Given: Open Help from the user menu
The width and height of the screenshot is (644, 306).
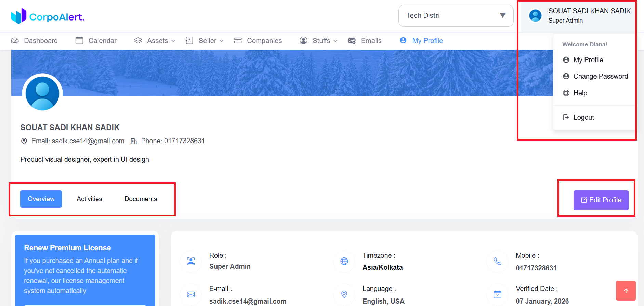Looking at the screenshot, I should (580, 93).
